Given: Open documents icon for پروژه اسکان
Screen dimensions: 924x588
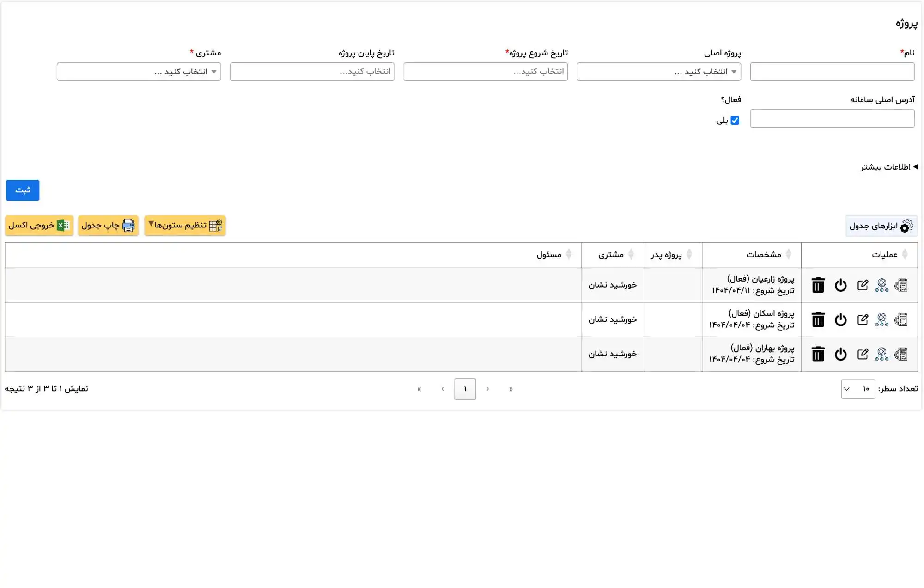Looking at the screenshot, I should click(x=901, y=319).
